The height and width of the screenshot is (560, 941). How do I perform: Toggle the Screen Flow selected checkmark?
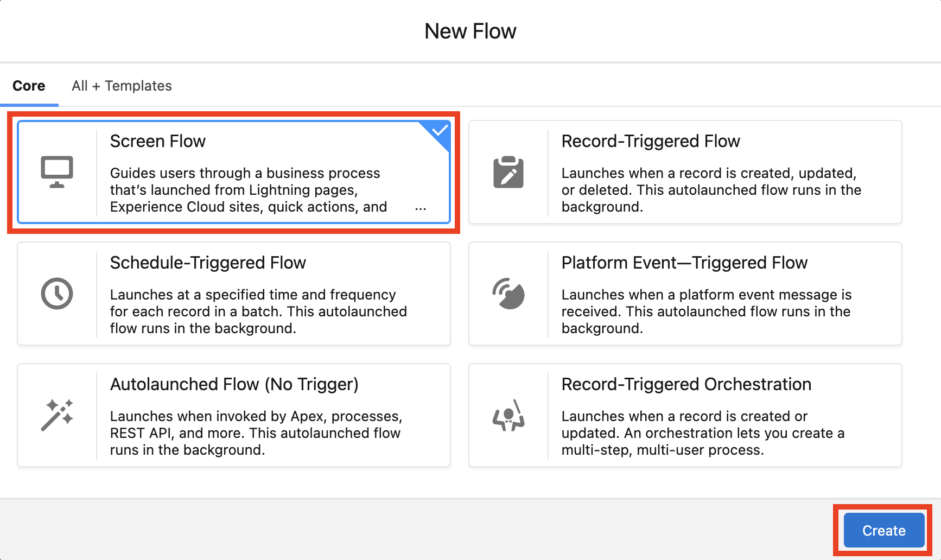[x=440, y=131]
